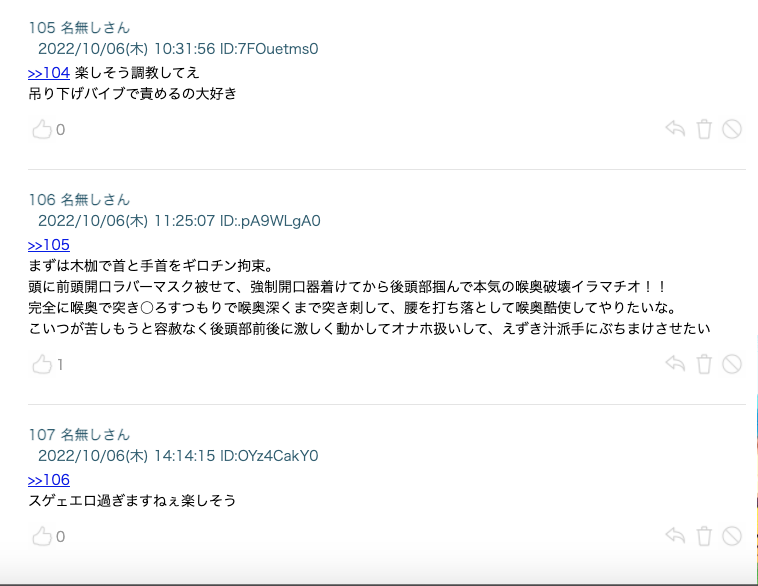This screenshot has width=758, height=586.
Task: Delete post 107 with trash icon
Action: pos(704,536)
